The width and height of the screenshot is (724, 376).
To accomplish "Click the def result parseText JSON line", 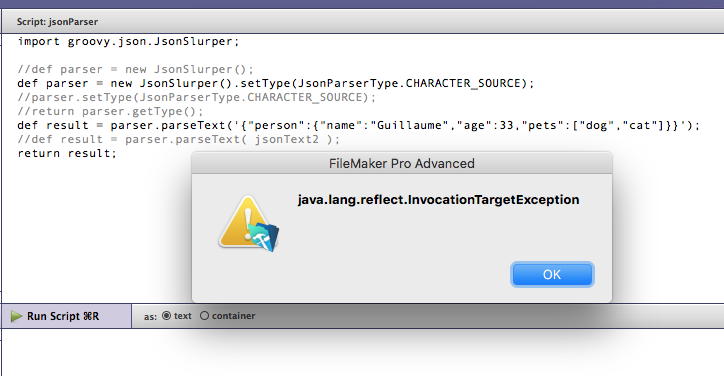I will click(359, 125).
